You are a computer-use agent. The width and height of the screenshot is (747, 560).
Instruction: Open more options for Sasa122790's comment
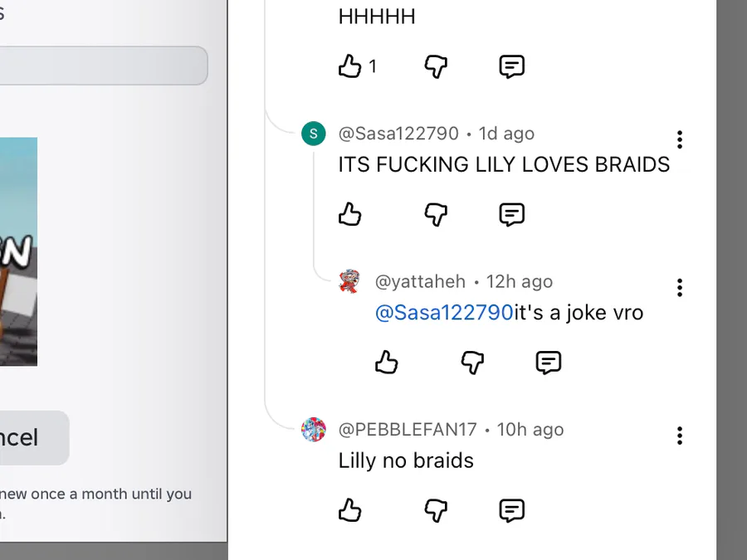[680, 139]
